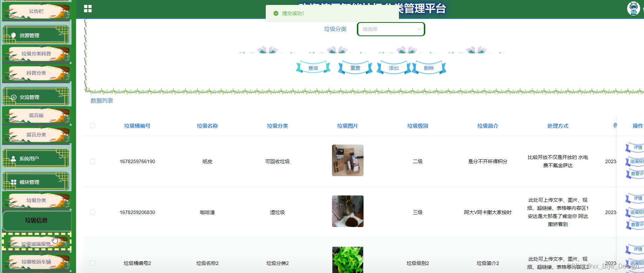The image size is (644, 273).
Task: Open 科普分类 sidebar item
Action: pyautogui.click(x=36, y=73)
